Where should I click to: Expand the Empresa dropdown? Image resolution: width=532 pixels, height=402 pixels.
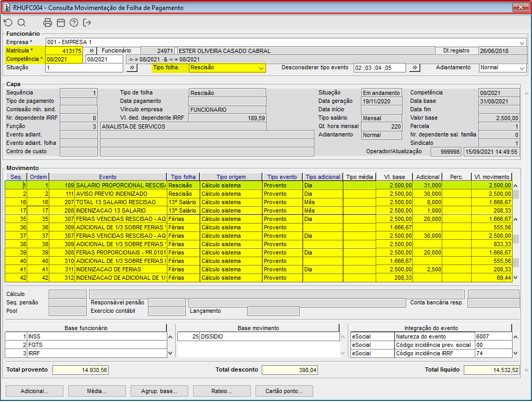coord(522,43)
